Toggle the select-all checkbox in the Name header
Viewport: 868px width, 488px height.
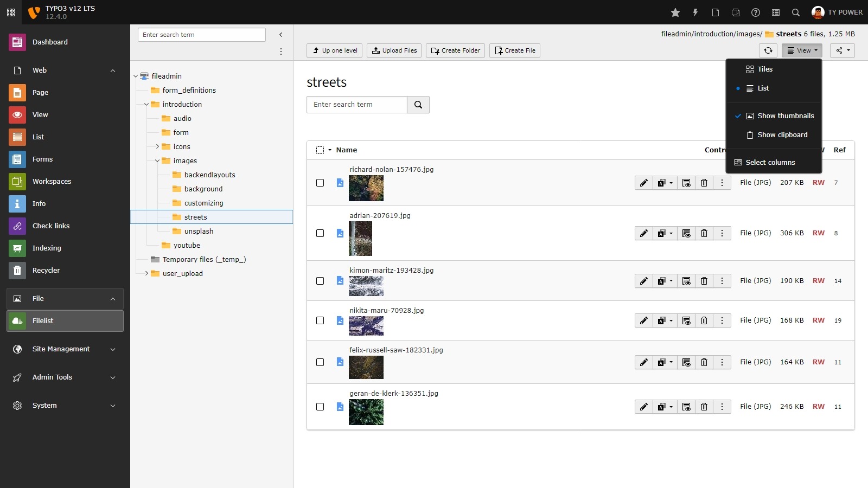click(x=320, y=150)
